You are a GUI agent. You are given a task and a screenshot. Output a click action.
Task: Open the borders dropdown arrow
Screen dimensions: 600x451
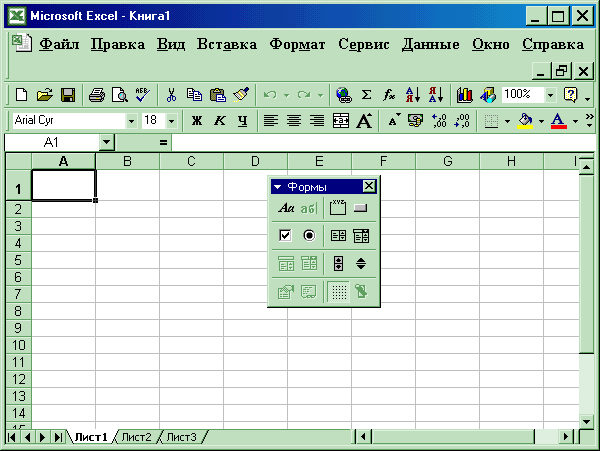point(507,121)
